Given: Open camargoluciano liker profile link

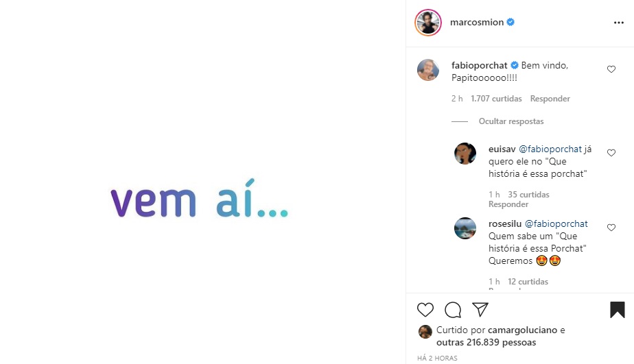Looking at the screenshot, I should click(x=524, y=330).
